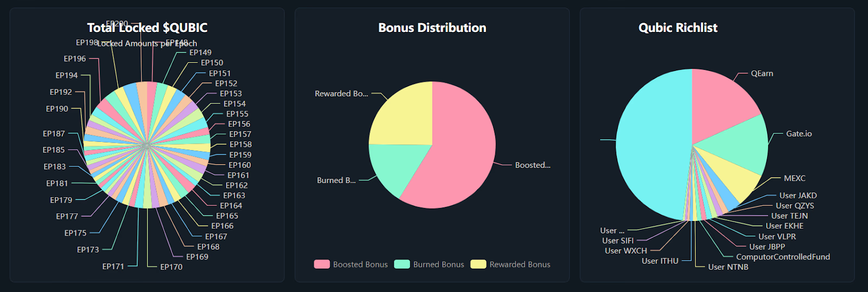Click the green Burned Bonus legend swatch

[x=402, y=264]
